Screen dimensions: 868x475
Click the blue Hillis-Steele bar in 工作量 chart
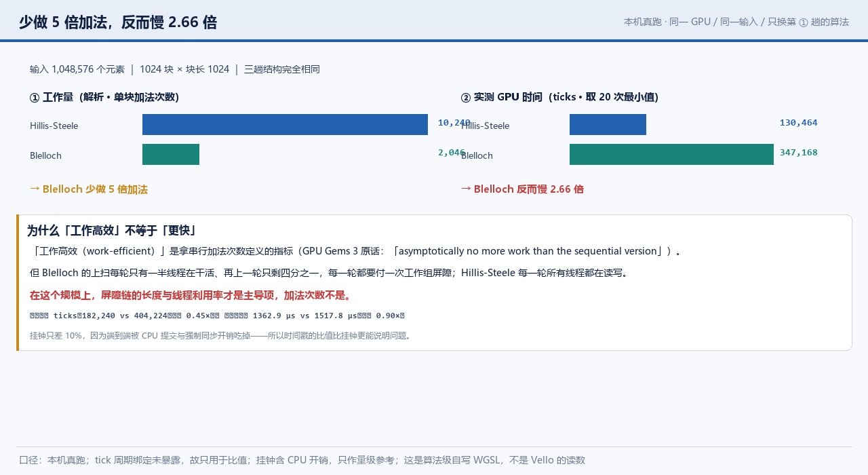click(x=285, y=125)
